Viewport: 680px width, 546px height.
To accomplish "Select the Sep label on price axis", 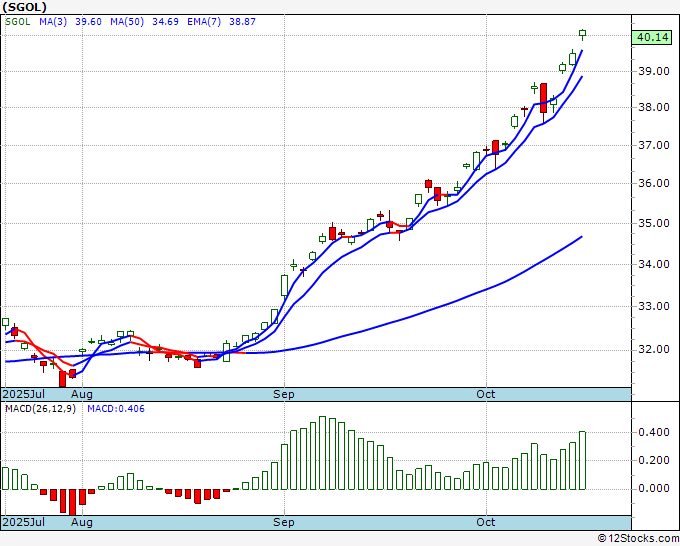I will [x=284, y=394].
